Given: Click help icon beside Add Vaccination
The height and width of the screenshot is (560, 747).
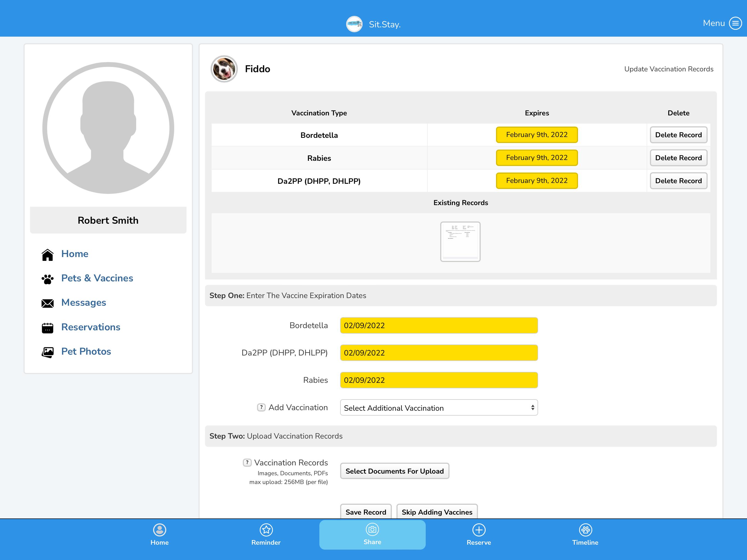Looking at the screenshot, I should [261, 407].
